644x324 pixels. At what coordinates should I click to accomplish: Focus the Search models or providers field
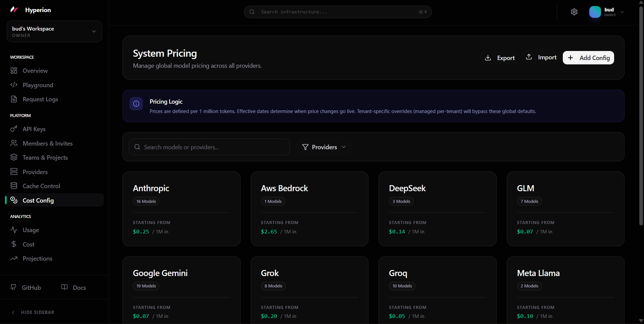[209, 147]
